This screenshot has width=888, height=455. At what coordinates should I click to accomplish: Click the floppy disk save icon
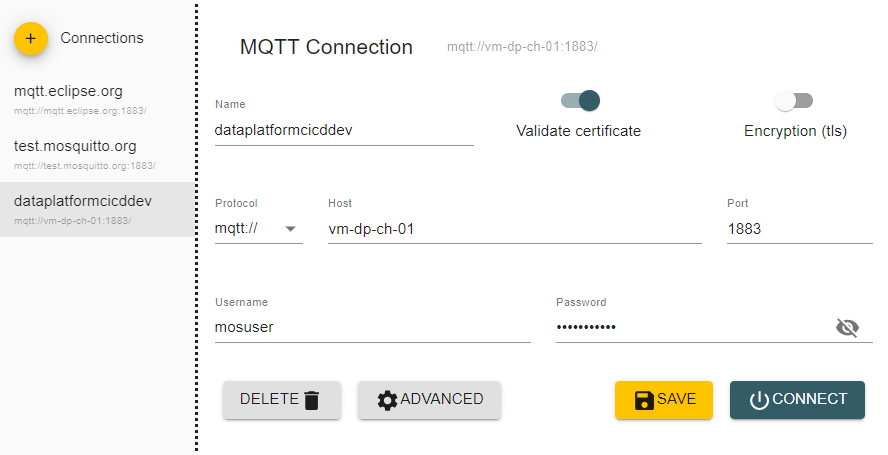tap(645, 400)
